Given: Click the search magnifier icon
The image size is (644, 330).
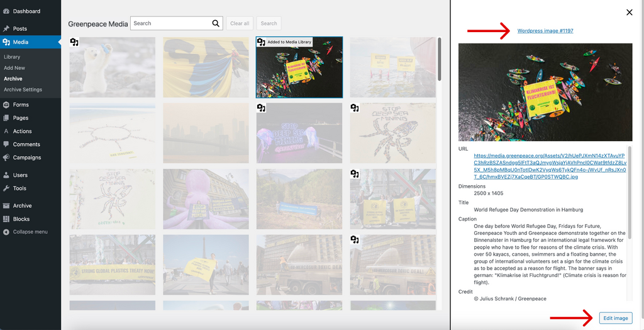Looking at the screenshot, I should coord(216,23).
